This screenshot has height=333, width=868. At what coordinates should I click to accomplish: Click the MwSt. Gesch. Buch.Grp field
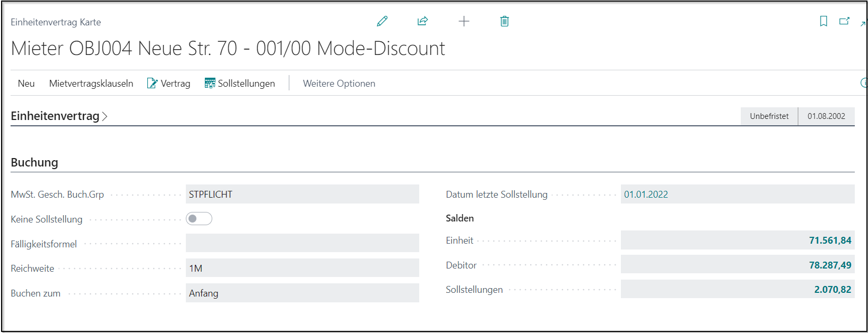(302, 195)
